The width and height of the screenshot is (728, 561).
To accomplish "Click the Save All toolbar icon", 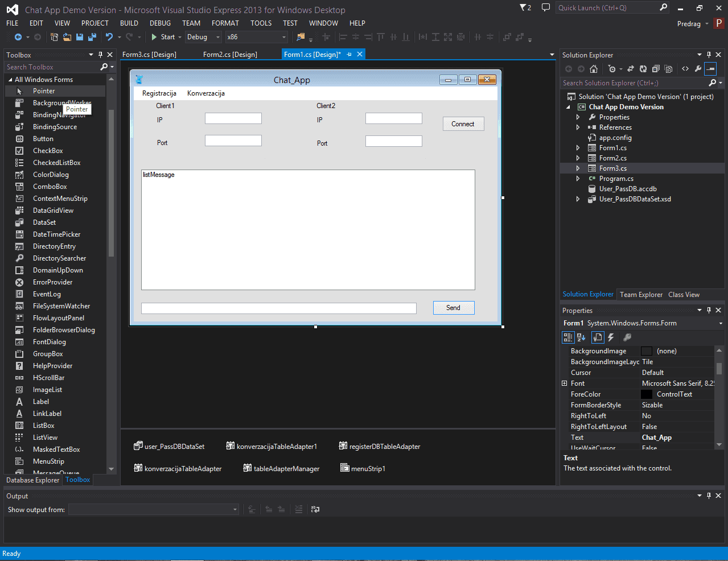I will [x=92, y=37].
